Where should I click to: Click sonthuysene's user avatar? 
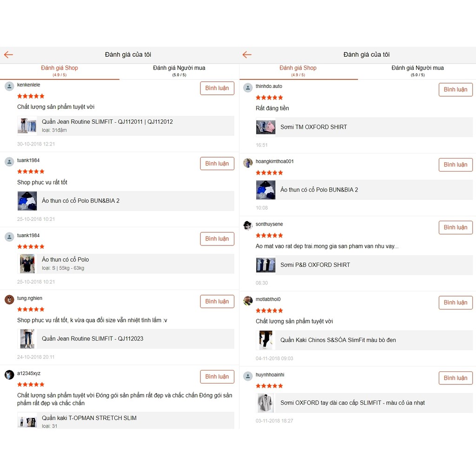click(x=248, y=225)
